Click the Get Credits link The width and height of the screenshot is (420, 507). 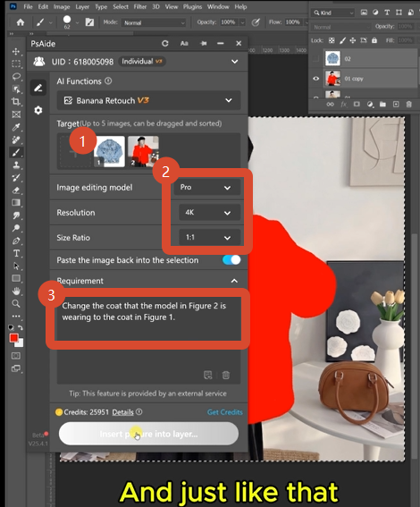(224, 412)
